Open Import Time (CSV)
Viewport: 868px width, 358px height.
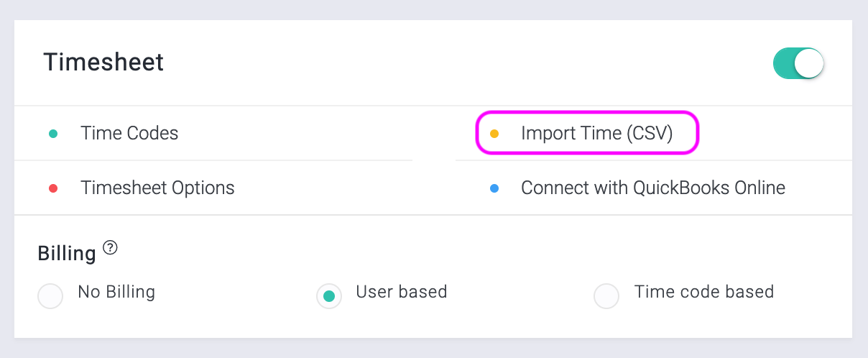coord(596,133)
